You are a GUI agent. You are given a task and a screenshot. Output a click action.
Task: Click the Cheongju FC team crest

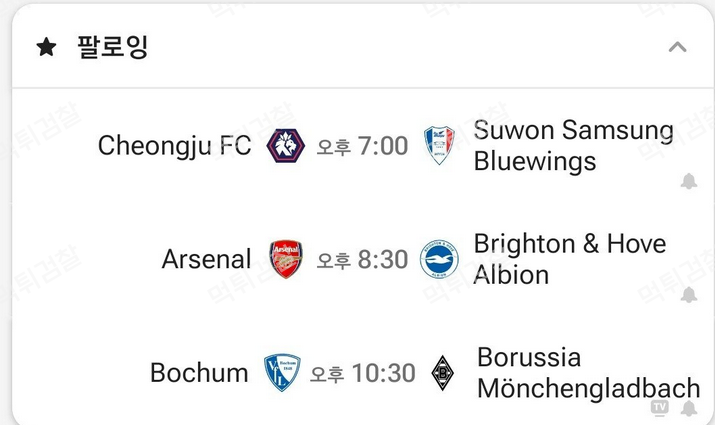tap(285, 145)
